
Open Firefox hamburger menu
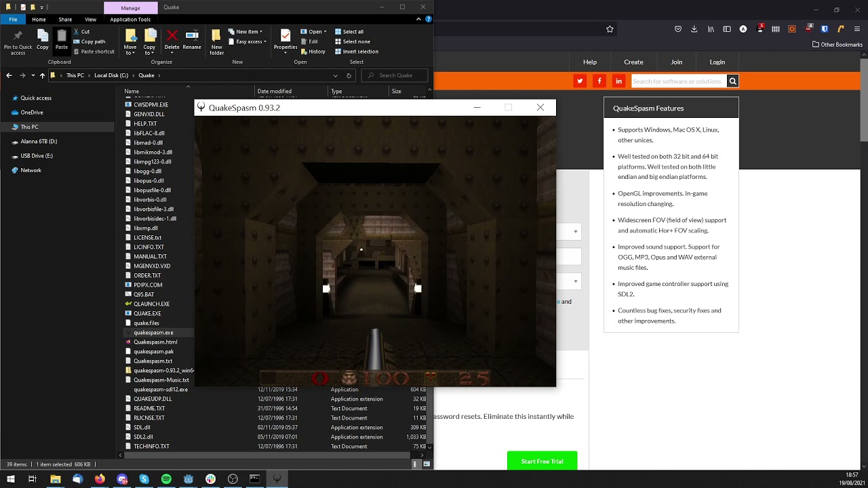pos(857,29)
